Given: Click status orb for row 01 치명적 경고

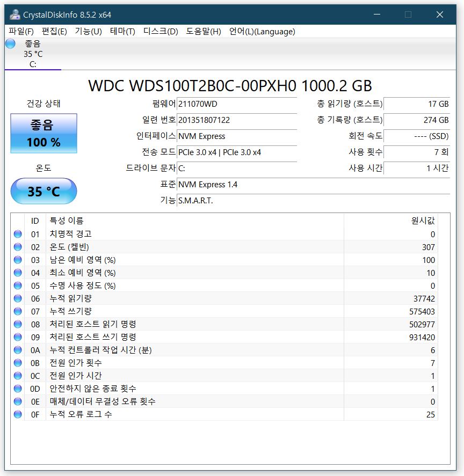Looking at the screenshot, I should click(18, 234).
